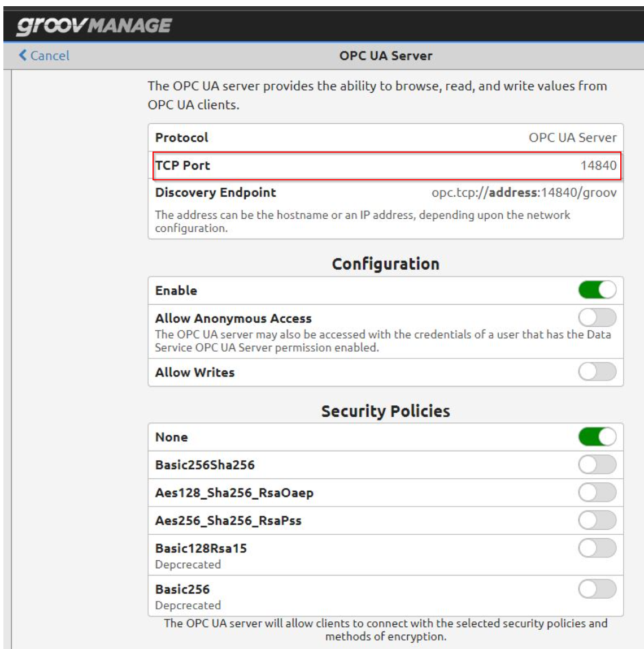Enable the Allow Writes switch
644x649 pixels.
coord(597,371)
